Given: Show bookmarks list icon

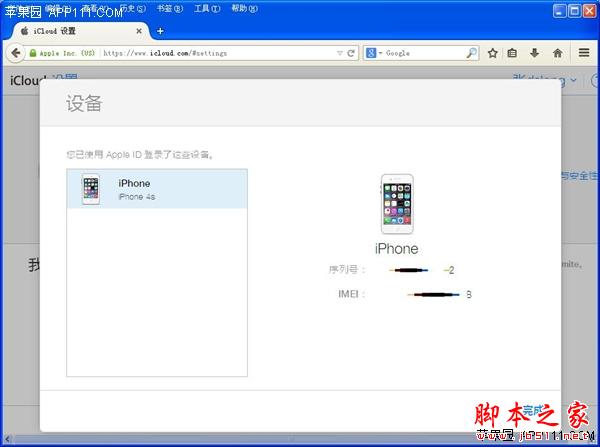Looking at the screenshot, I should click(512, 53).
